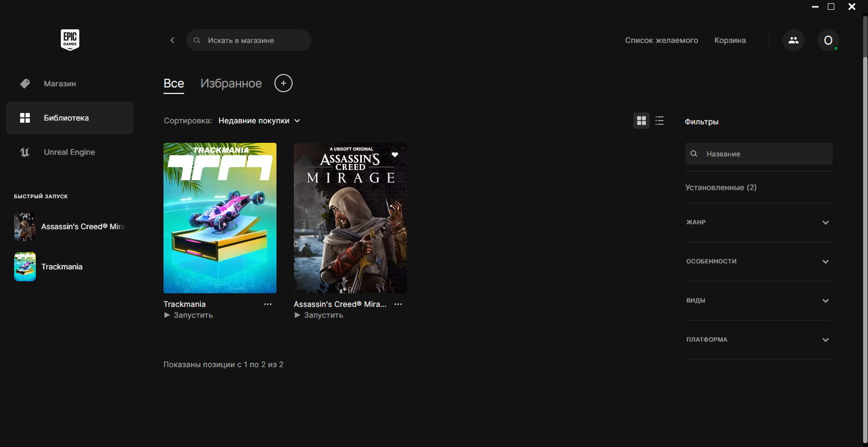Open Корзина link
The height and width of the screenshot is (447, 868).
click(x=730, y=40)
